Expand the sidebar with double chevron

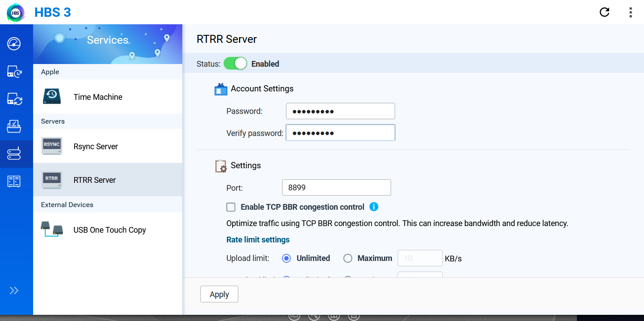pyautogui.click(x=14, y=291)
